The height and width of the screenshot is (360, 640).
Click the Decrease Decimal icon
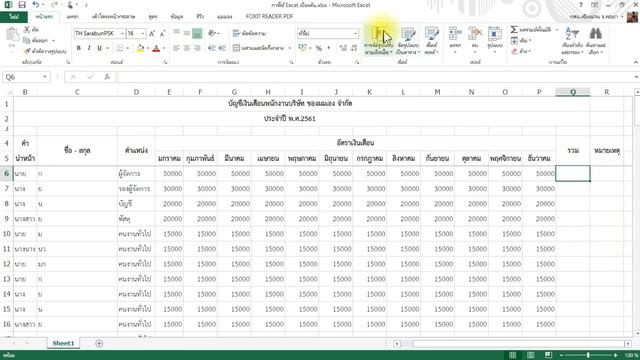[x=353, y=48]
